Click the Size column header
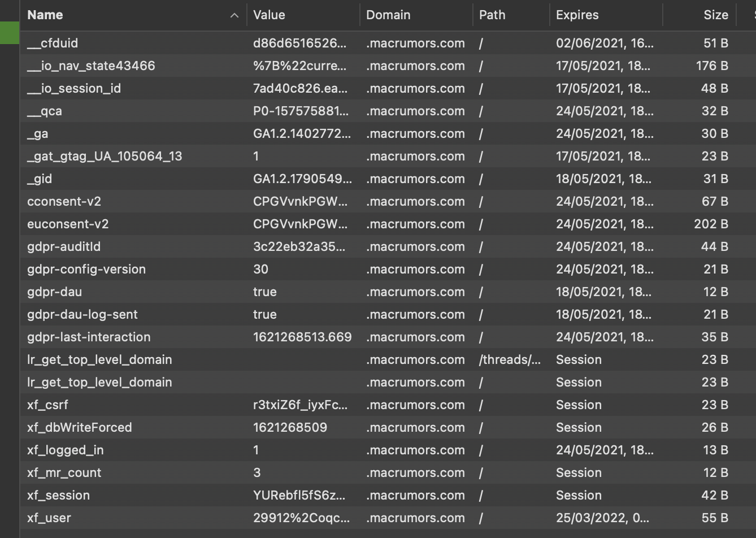The width and height of the screenshot is (756, 538). point(699,15)
